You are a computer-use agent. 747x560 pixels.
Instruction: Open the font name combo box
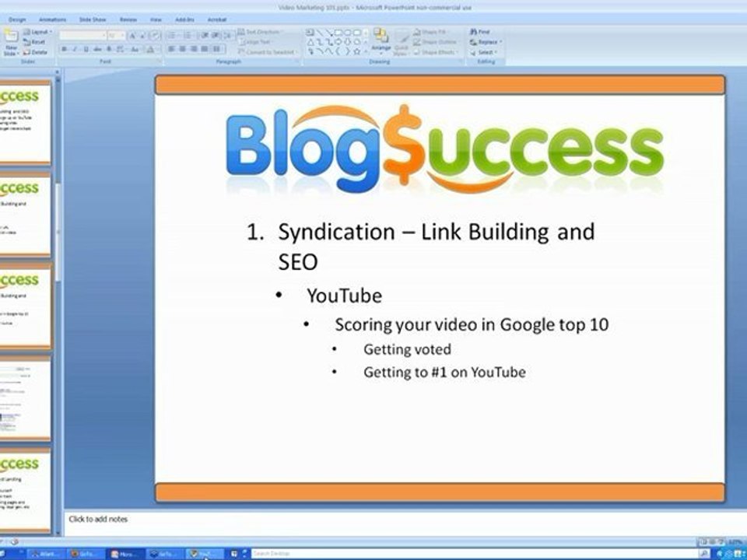(82, 35)
